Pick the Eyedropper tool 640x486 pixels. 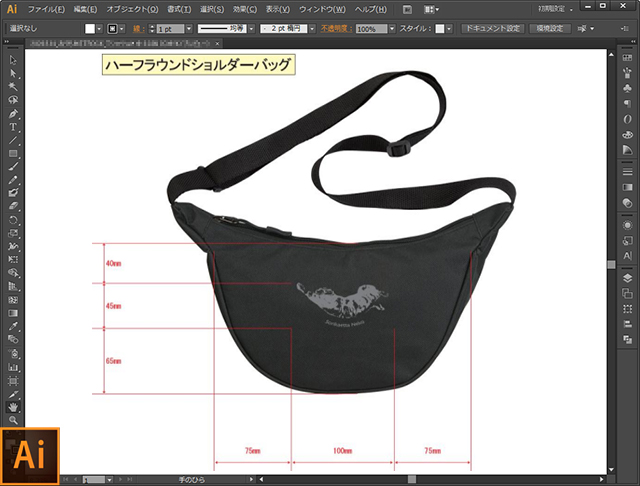point(13,326)
